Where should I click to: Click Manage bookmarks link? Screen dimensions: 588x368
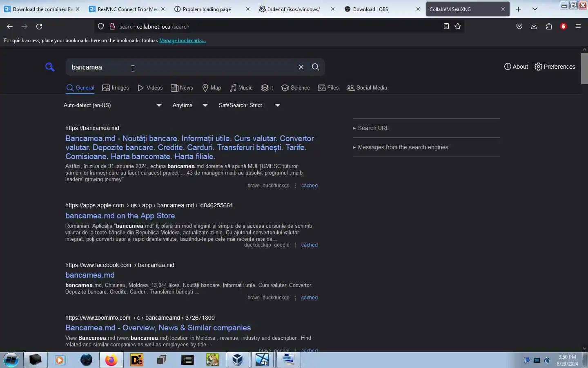[183, 40]
